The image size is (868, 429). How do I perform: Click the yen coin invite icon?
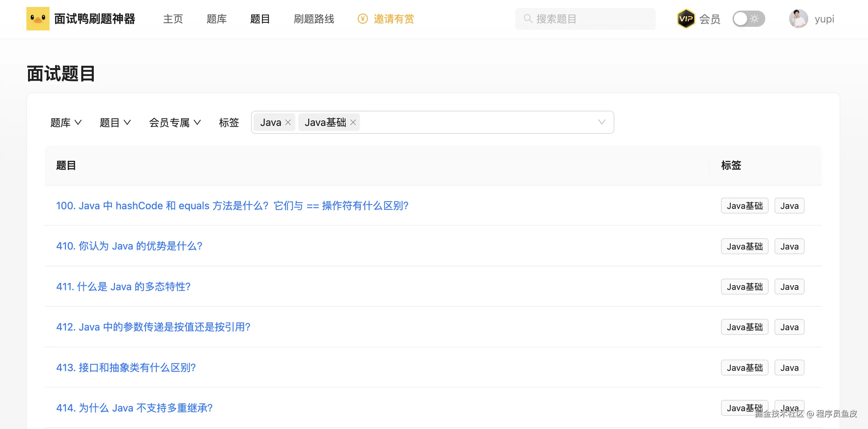tap(362, 19)
